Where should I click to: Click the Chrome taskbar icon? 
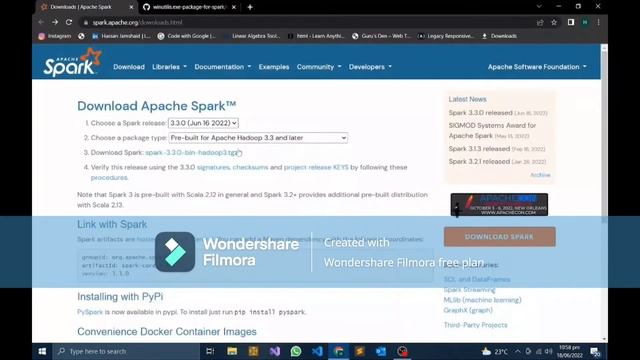[x=338, y=351]
